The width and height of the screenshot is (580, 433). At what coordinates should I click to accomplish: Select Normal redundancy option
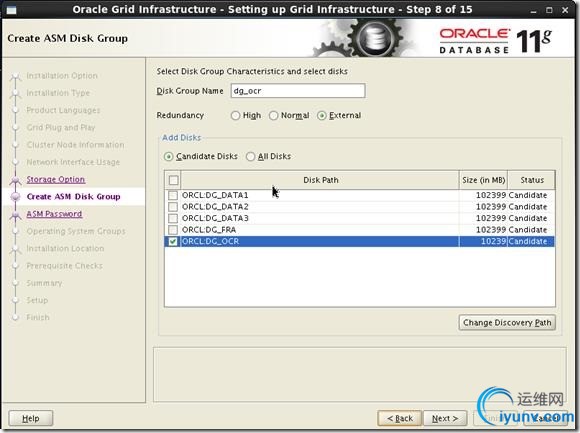273,116
